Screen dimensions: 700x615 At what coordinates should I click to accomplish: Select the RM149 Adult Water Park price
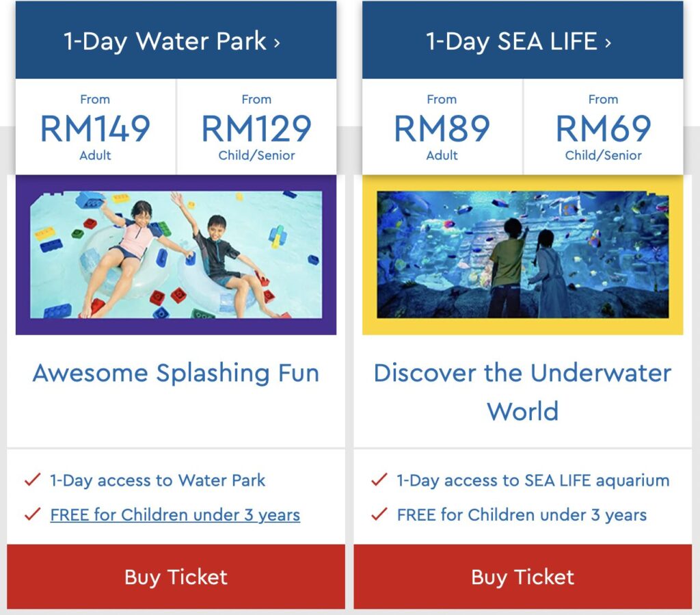(x=96, y=127)
